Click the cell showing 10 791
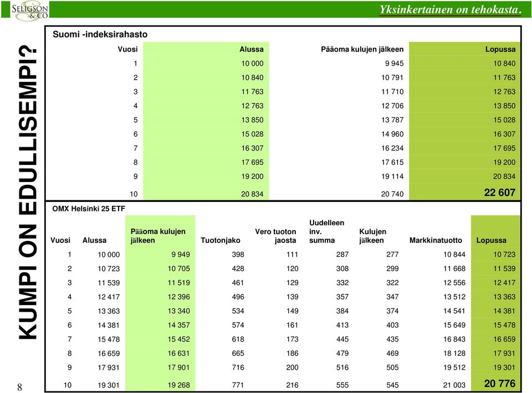This screenshot has width=532, height=393. [x=392, y=77]
